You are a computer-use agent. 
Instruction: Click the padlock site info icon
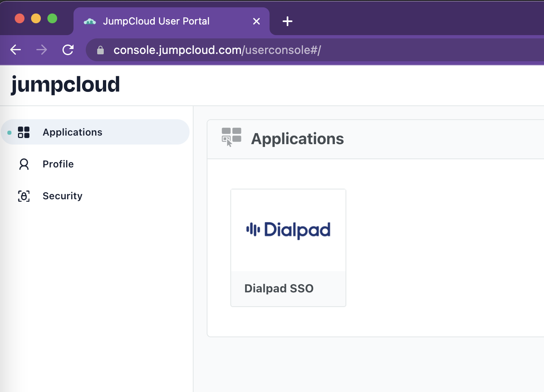(x=100, y=50)
